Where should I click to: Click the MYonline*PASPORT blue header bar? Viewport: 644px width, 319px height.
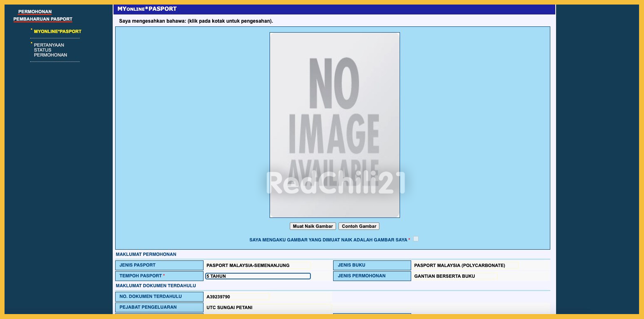point(334,9)
